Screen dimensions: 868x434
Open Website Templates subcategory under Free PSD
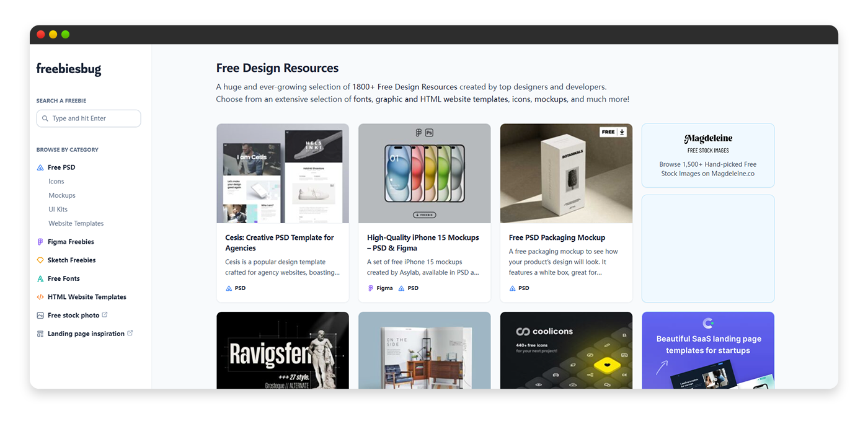(76, 223)
